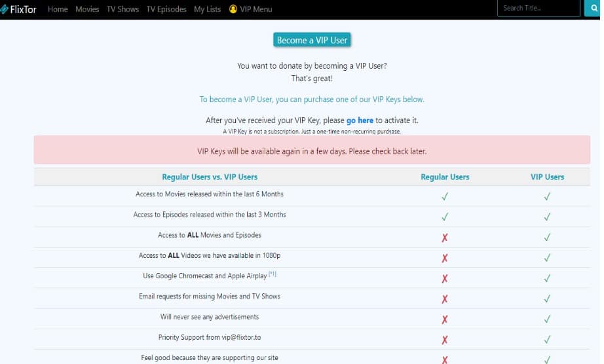Click Regular Users check for Movies 6 Months

click(445, 196)
